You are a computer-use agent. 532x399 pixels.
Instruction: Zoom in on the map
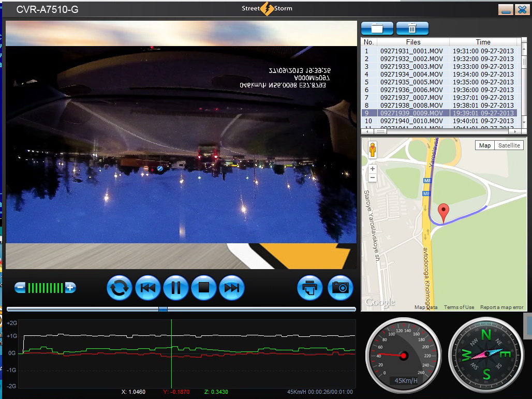[372, 169]
